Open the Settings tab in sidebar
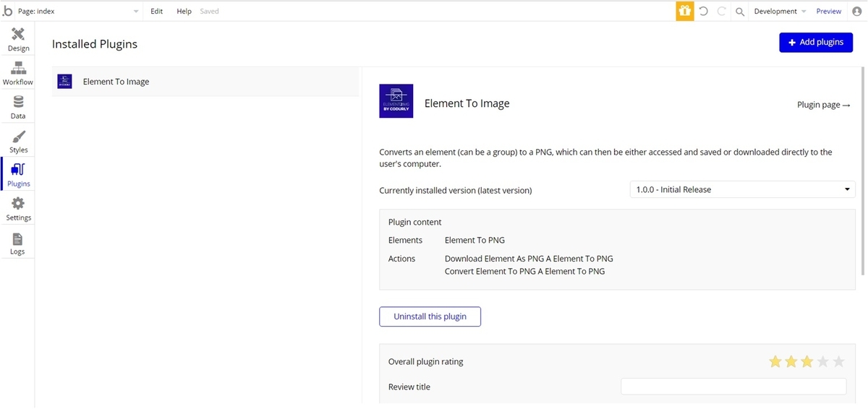The height and width of the screenshot is (409, 868). coord(18,210)
